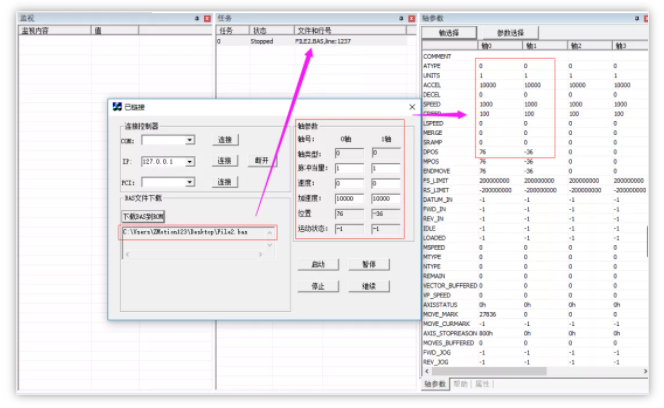Click the 轴选择 button in 轴参数 panel

click(x=449, y=33)
